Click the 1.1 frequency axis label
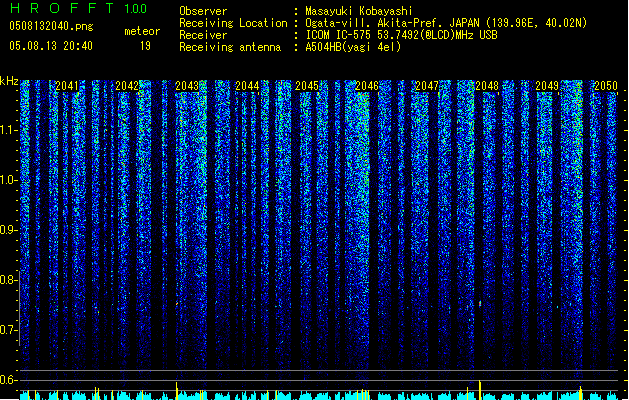The image size is (629, 400). (x=9, y=130)
